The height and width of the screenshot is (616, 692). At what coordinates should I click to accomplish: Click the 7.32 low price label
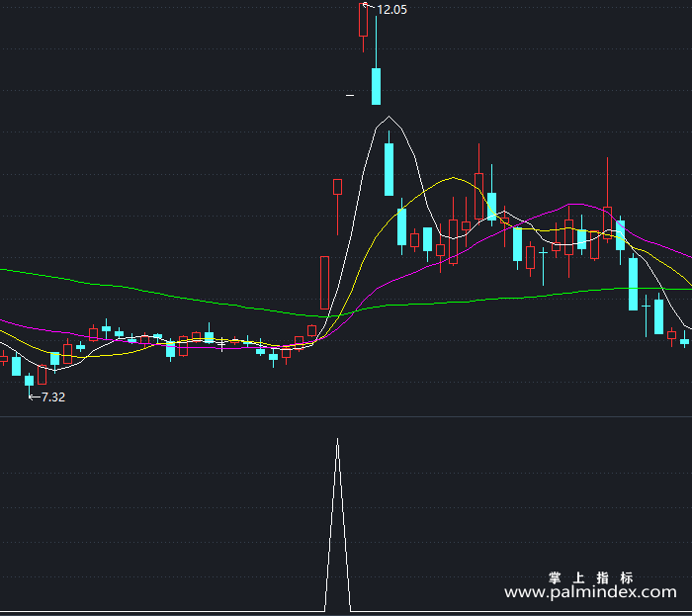pyautogui.click(x=53, y=397)
